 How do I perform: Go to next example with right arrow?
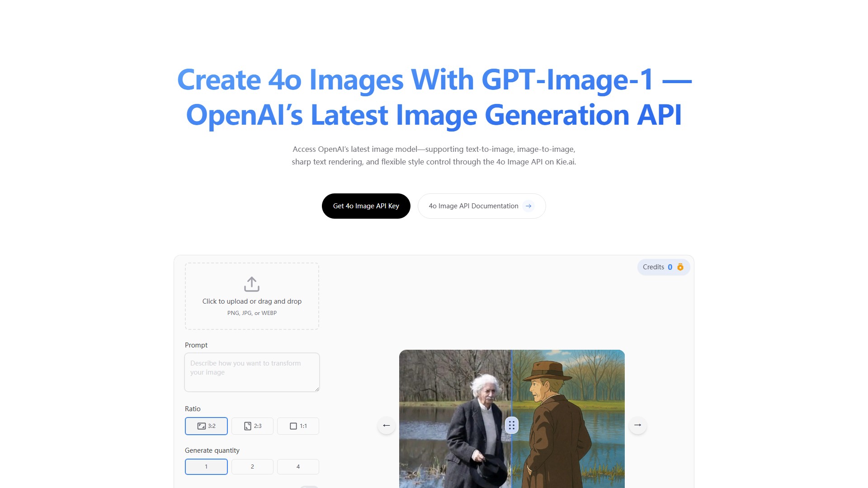pos(637,425)
